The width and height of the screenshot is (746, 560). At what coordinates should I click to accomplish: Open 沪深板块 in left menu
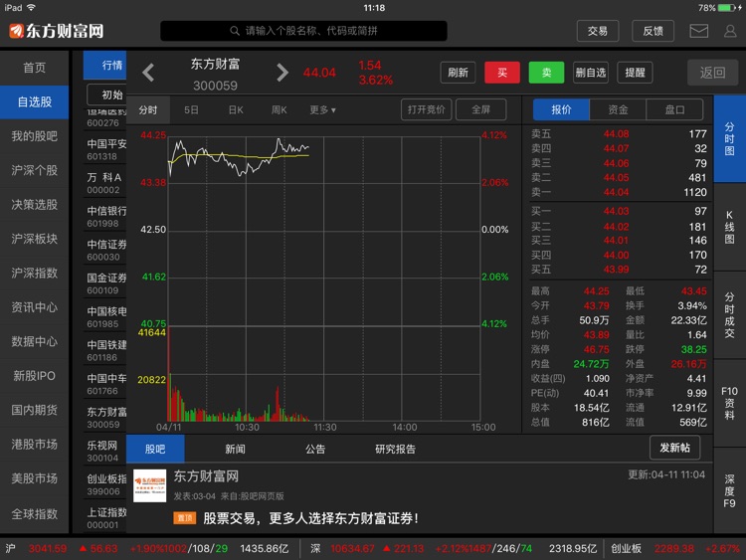pyautogui.click(x=34, y=239)
